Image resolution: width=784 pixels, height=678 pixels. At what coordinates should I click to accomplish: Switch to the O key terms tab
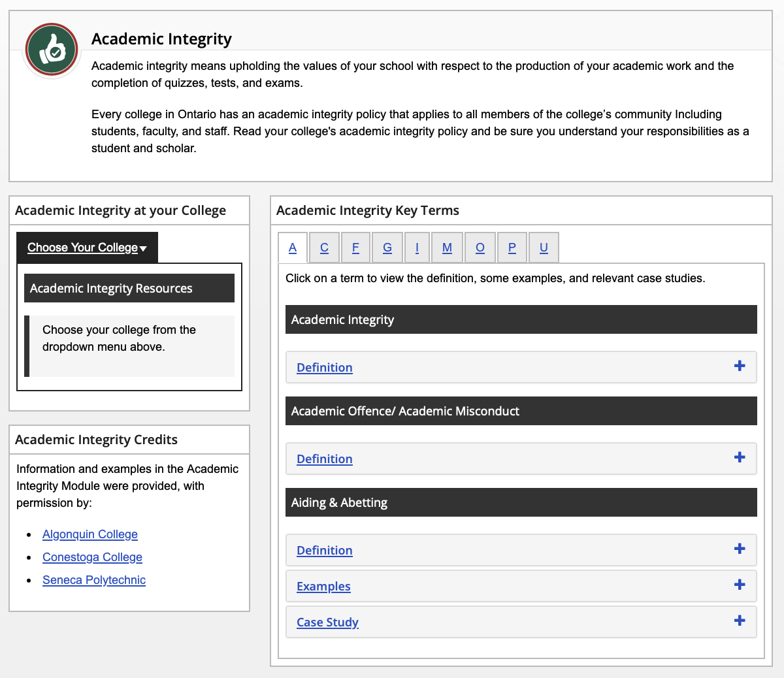[x=480, y=248]
